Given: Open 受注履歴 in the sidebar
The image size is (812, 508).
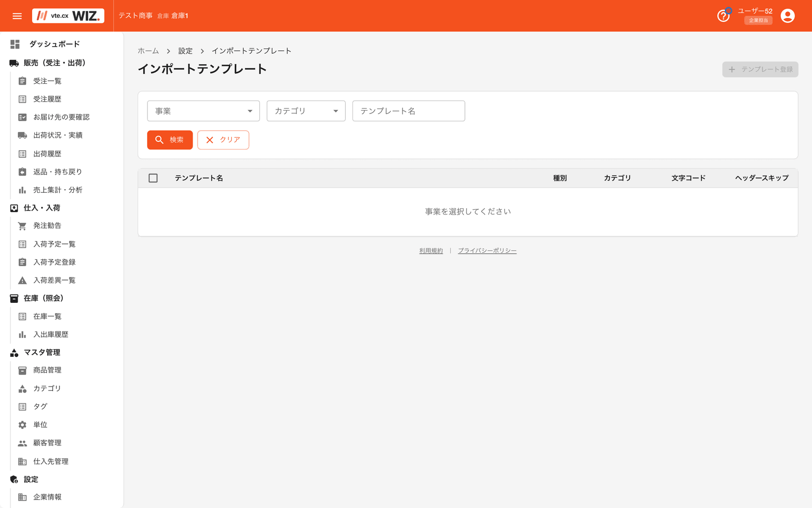Looking at the screenshot, I should point(47,99).
